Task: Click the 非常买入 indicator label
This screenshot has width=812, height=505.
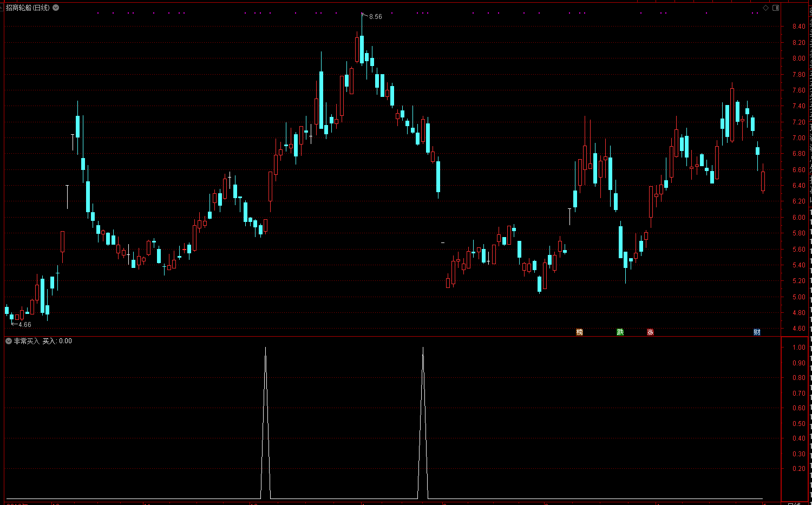Action: (27, 341)
